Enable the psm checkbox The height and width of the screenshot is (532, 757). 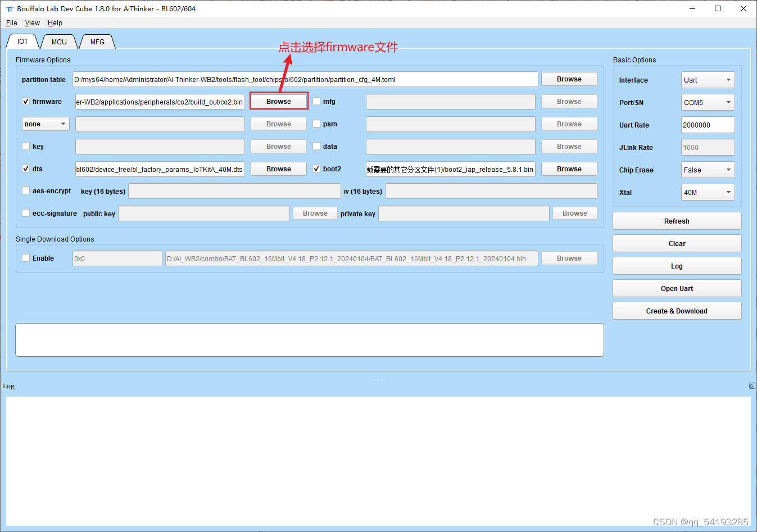tap(316, 124)
